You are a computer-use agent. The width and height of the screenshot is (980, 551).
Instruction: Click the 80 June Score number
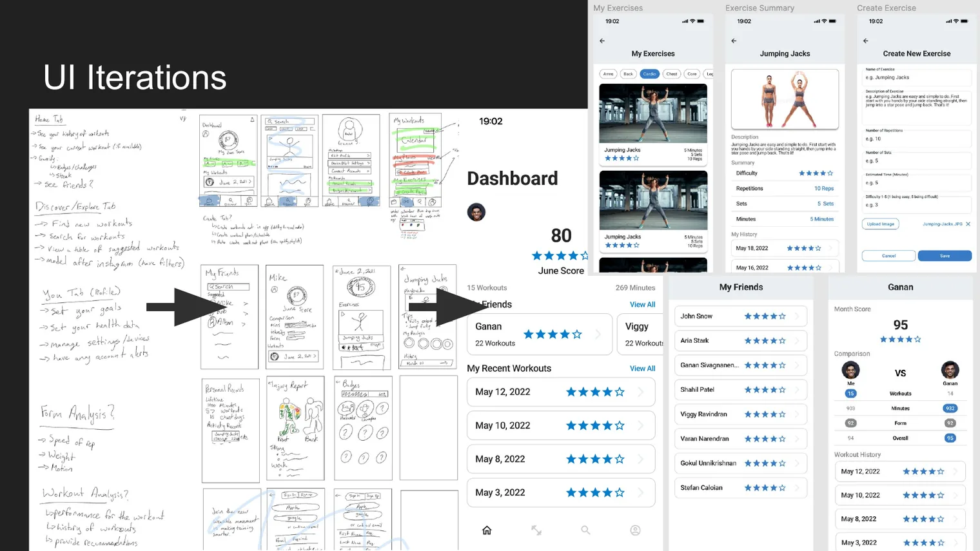pyautogui.click(x=561, y=236)
